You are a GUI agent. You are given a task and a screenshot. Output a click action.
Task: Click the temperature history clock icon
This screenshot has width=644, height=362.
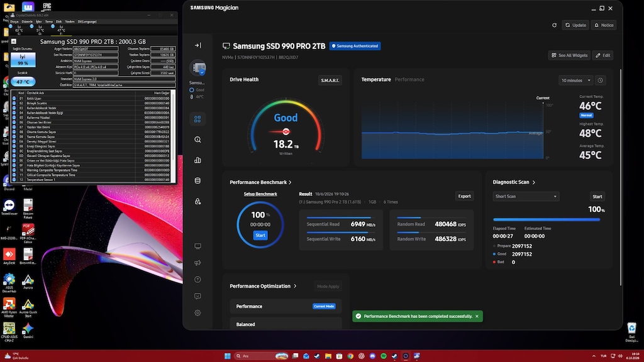coord(600,80)
